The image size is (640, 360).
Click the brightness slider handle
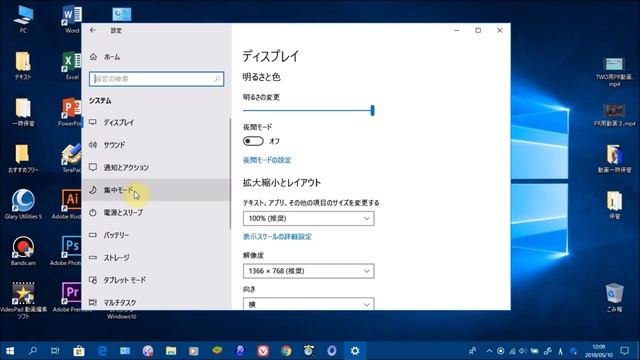click(x=372, y=110)
